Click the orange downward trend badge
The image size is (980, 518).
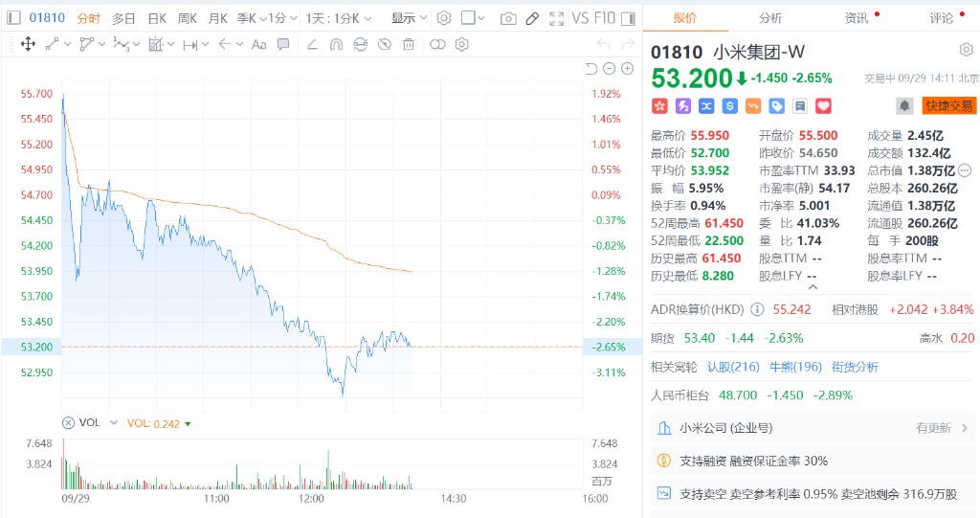coord(753,106)
